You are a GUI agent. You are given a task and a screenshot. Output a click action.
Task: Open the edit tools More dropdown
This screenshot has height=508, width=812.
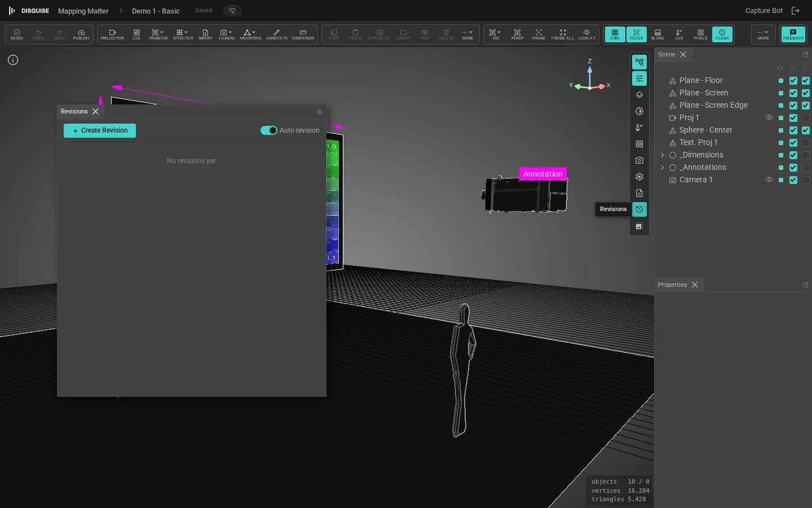coord(467,34)
